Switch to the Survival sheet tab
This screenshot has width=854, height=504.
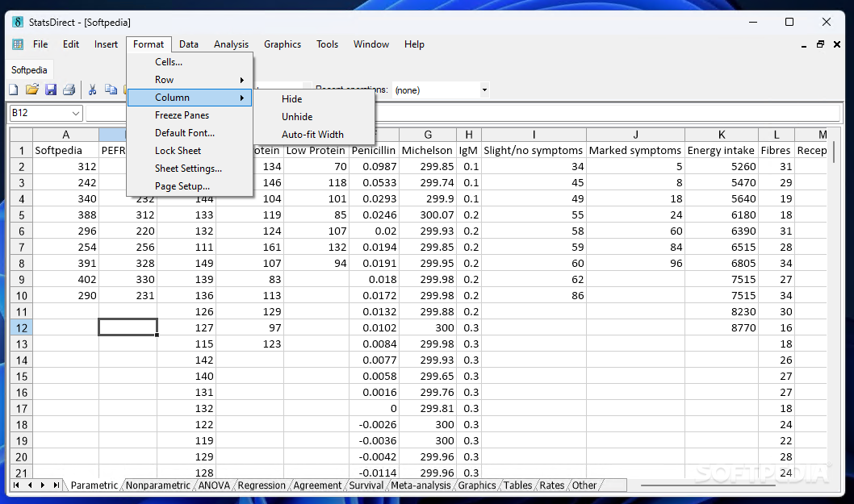click(x=366, y=485)
